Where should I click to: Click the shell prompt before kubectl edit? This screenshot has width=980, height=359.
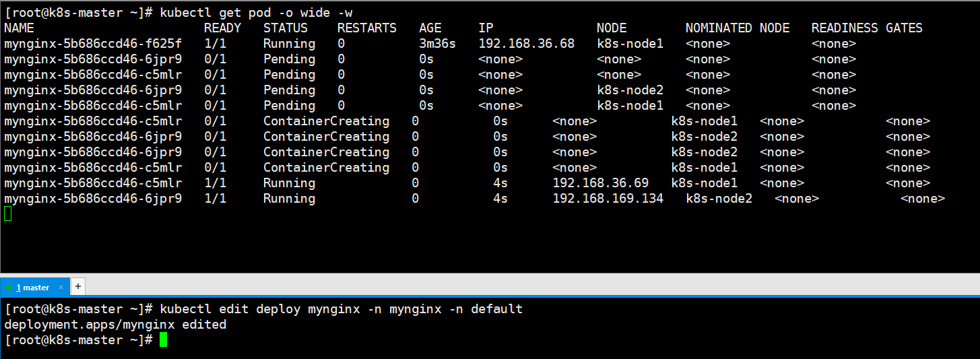pyautogui.click(x=79, y=309)
